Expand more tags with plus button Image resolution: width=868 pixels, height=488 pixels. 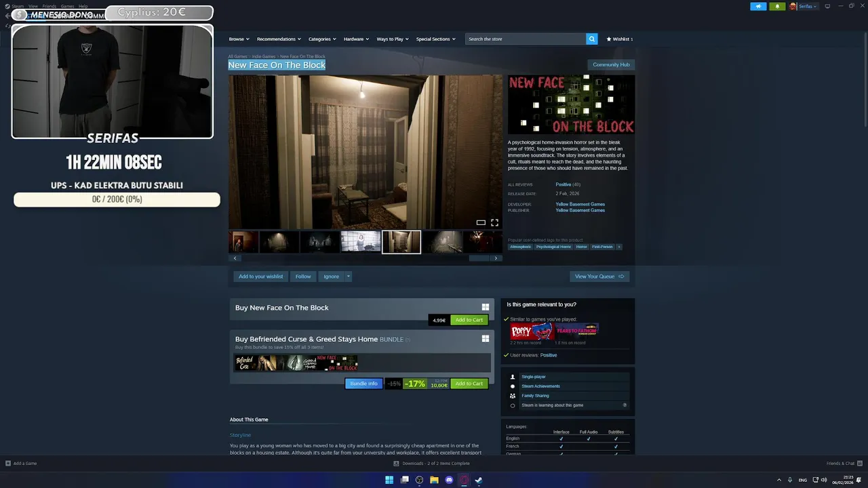click(618, 247)
